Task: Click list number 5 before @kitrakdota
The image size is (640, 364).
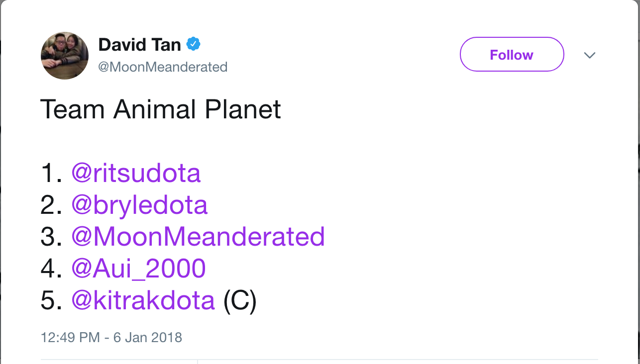Action: (51, 300)
